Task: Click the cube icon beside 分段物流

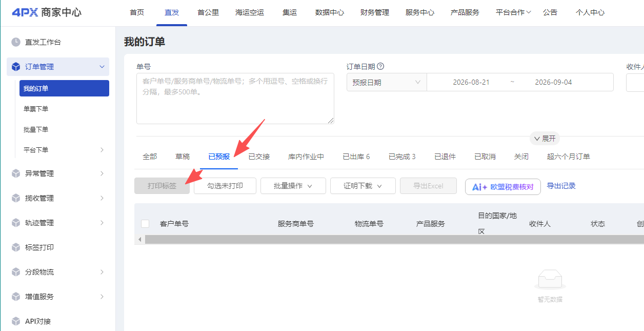Action: coord(16,272)
